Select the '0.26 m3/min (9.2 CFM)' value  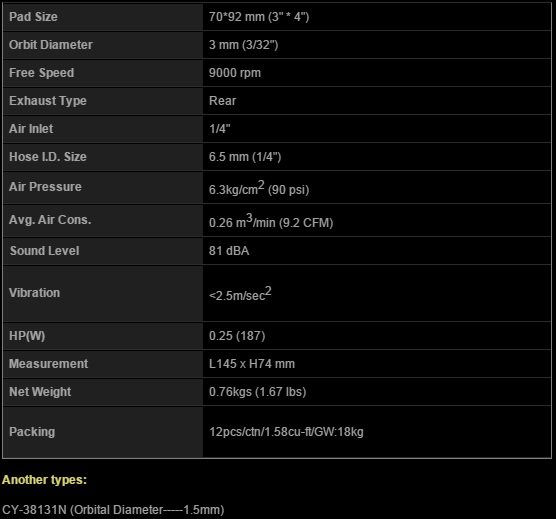(x=271, y=221)
